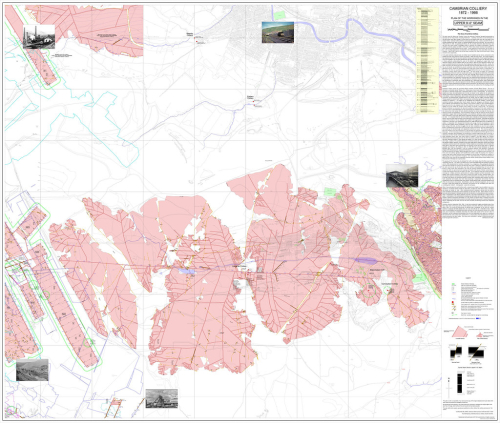Open the valley photograph at bottom left
Viewport: 500px width, 423px height.
coord(32,370)
